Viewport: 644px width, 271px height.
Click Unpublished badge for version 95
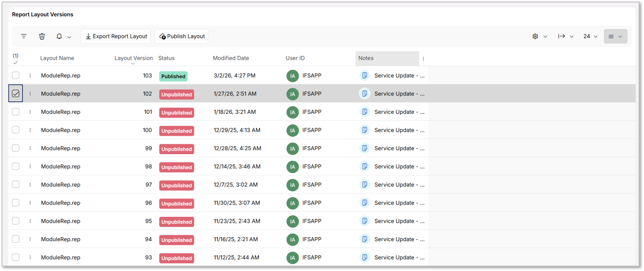(x=176, y=222)
